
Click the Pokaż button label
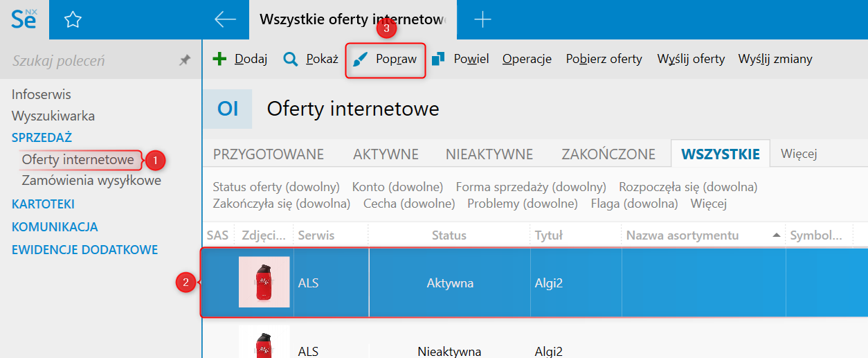(322, 59)
